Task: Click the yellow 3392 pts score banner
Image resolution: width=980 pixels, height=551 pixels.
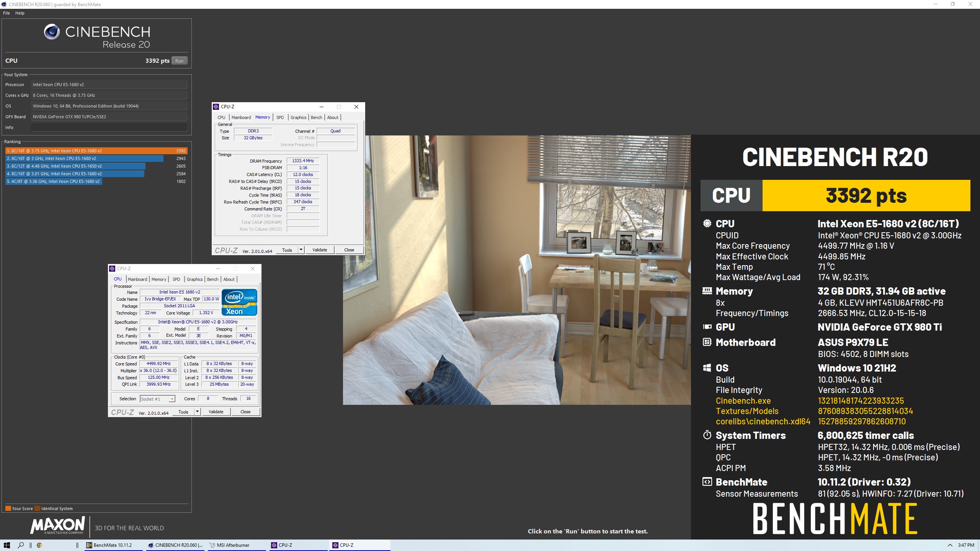Action: [866, 196]
